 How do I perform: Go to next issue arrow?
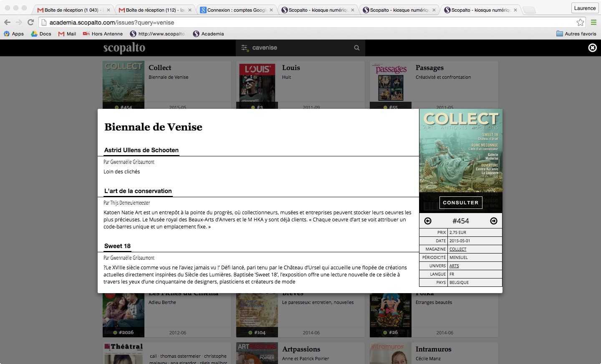coord(494,221)
